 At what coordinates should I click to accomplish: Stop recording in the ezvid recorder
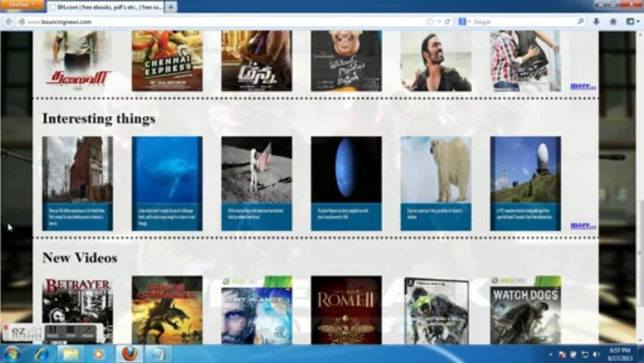pos(70,332)
